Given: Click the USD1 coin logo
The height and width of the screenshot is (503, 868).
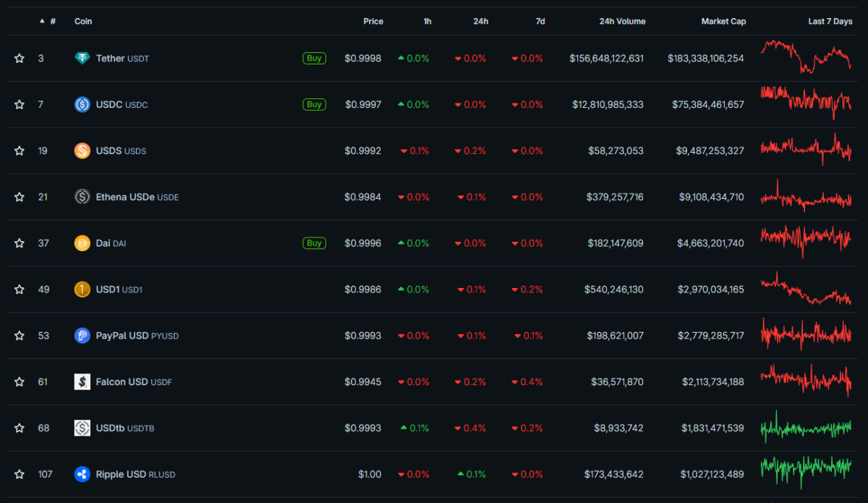Looking at the screenshot, I should pos(82,289).
